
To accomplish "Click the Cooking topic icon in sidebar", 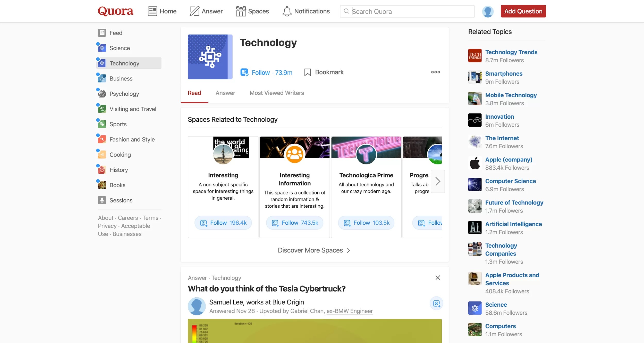I will point(102,154).
